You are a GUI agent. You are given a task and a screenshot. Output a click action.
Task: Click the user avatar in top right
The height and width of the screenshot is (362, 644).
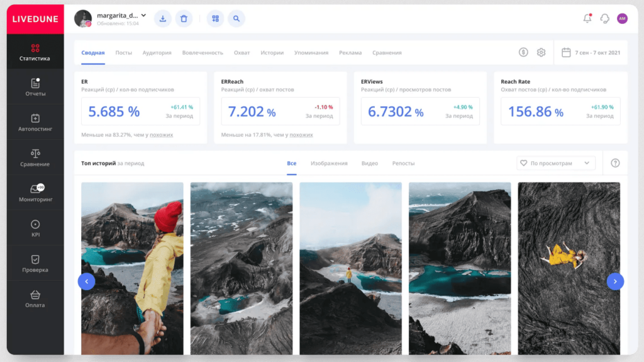(622, 19)
